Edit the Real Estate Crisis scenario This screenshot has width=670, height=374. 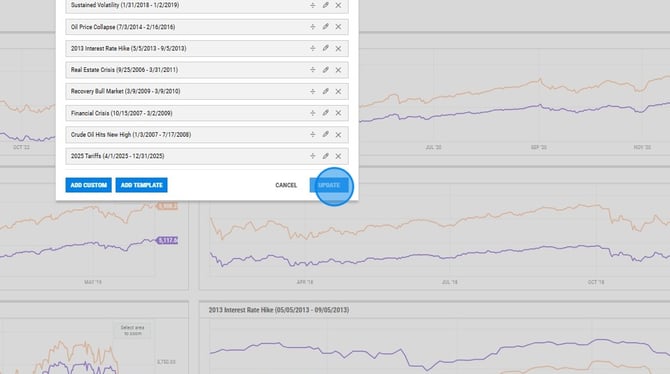click(x=326, y=70)
